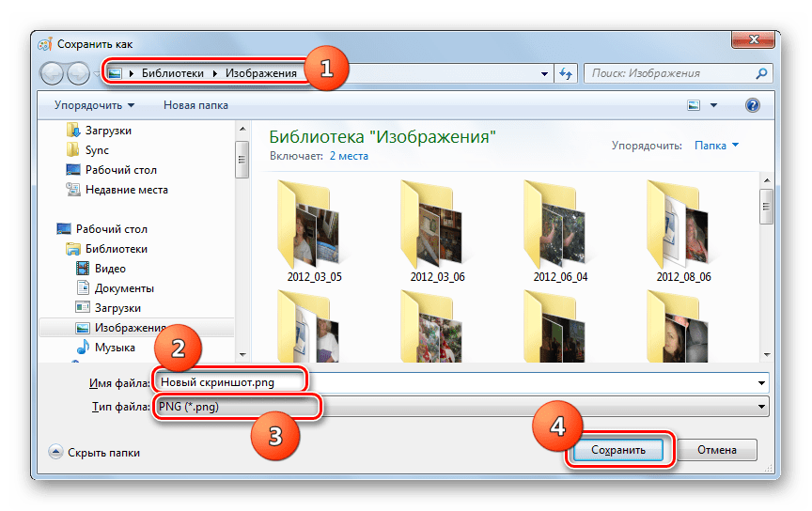The width and height of the screenshot is (812, 511).
Task: Select the Музыка library
Action: pyautogui.click(x=115, y=348)
